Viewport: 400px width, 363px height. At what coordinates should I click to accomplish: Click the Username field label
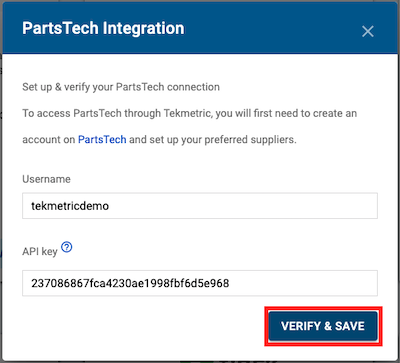click(46, 179)
